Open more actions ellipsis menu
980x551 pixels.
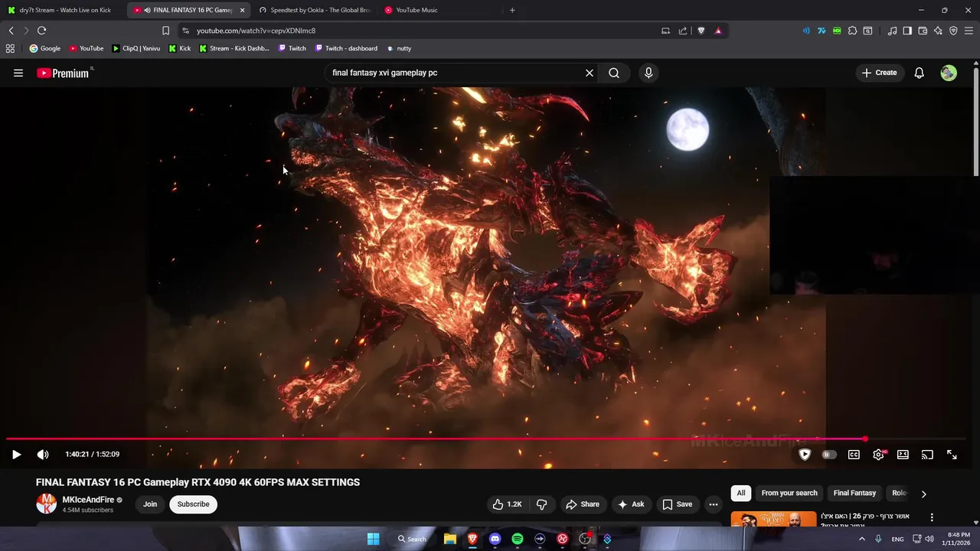pyautogui.click(x=714, y=504)
